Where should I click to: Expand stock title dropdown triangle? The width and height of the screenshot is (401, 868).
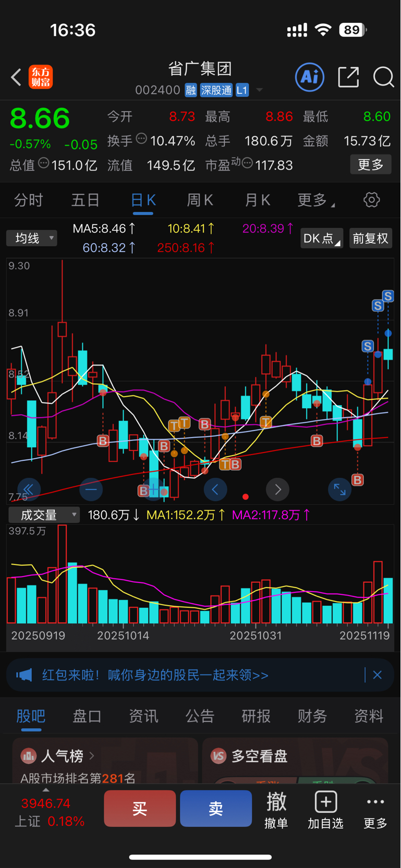[x=260, y=90]
